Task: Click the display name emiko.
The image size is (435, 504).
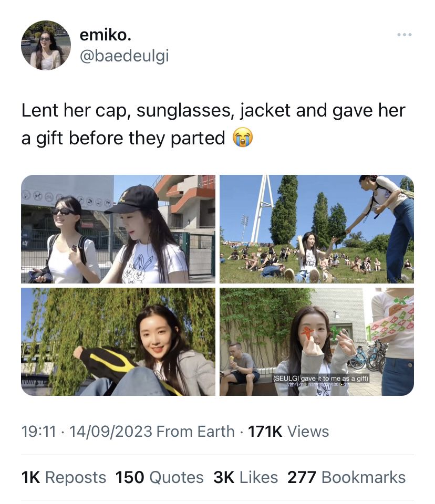Action: pyautogui.click(x=105, y=35)
